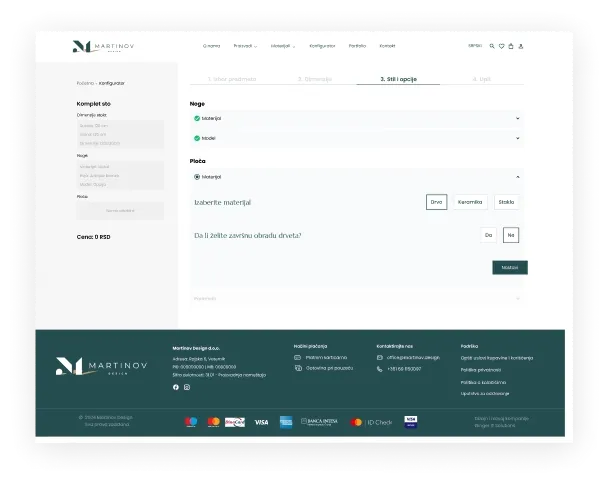Click the Gotovina pri pouzeću text
The width and height of the screenshot is (609, 483).
[x=329, y=368]
